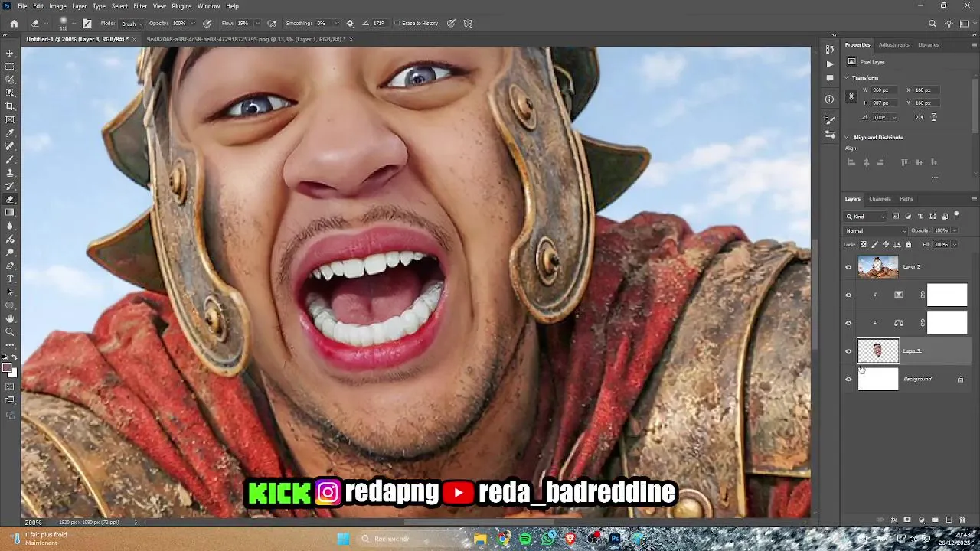Add a layer style (fx)
This screenshot has width=980, height=551.
(893, 520)
